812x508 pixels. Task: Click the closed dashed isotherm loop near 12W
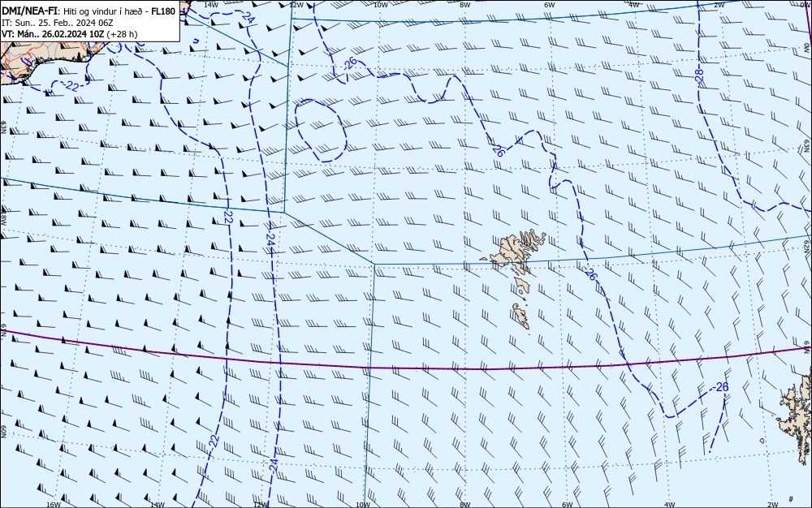(321, 131)
